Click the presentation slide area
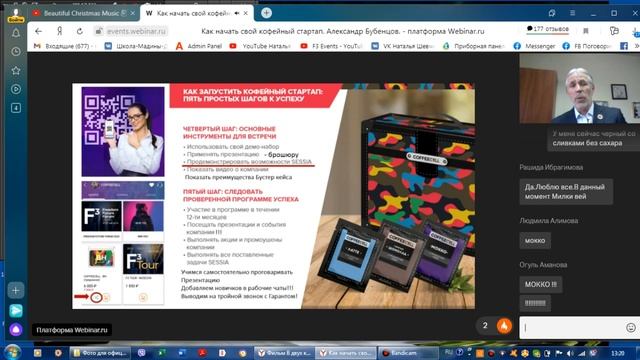 coord(273,196)
